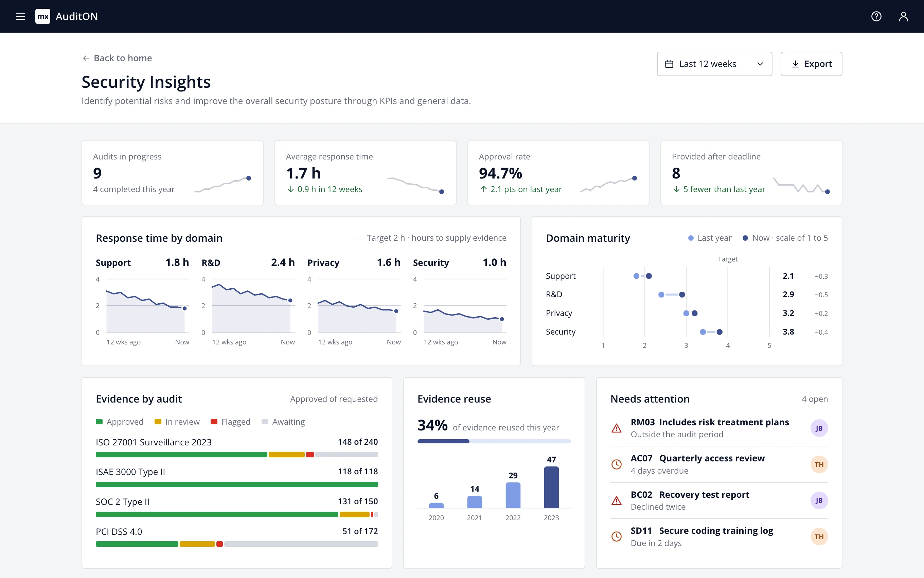The width and height of the screenshot is (924, 578).
Task: Open SD11 Secure coding training log
Action: (x=719, y=537)
